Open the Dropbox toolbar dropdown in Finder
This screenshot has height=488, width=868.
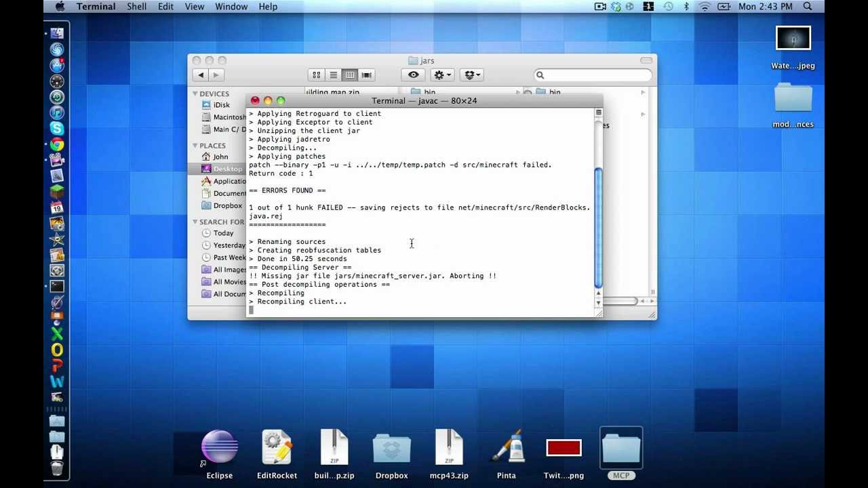pyautogui.click(x=472, y=75)
